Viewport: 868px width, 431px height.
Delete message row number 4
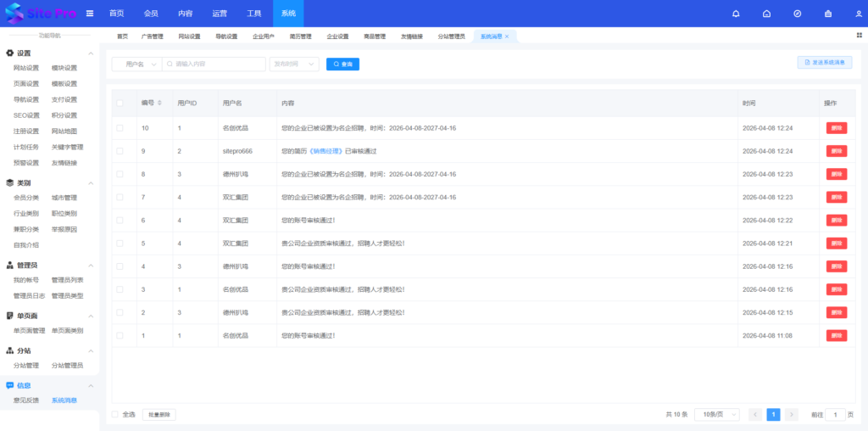837,266
